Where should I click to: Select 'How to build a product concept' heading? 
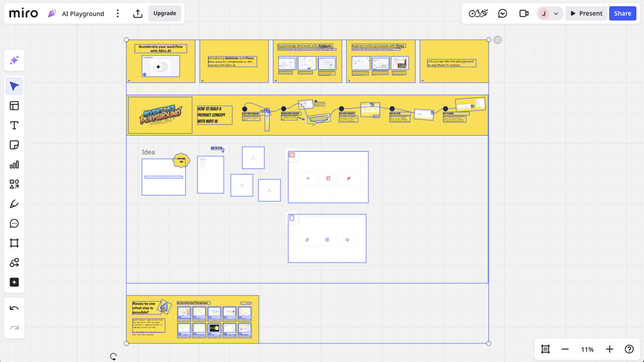point(214,115)
